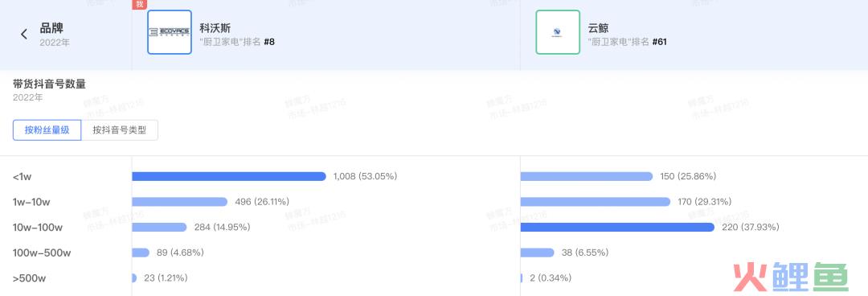Open the 科沃斯 Ecovacs brand logo
This screenshot has width=868, height=296.
(x=170, y=32)
